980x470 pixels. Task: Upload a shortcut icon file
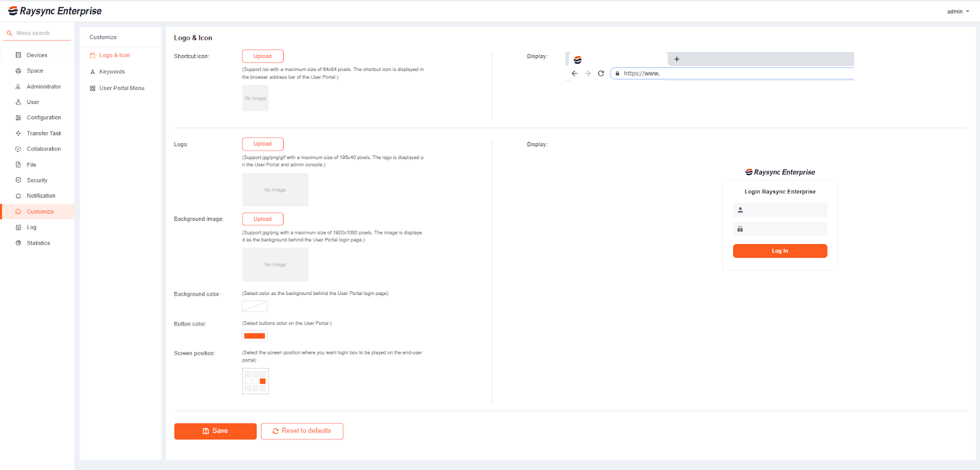coord(263,56)
